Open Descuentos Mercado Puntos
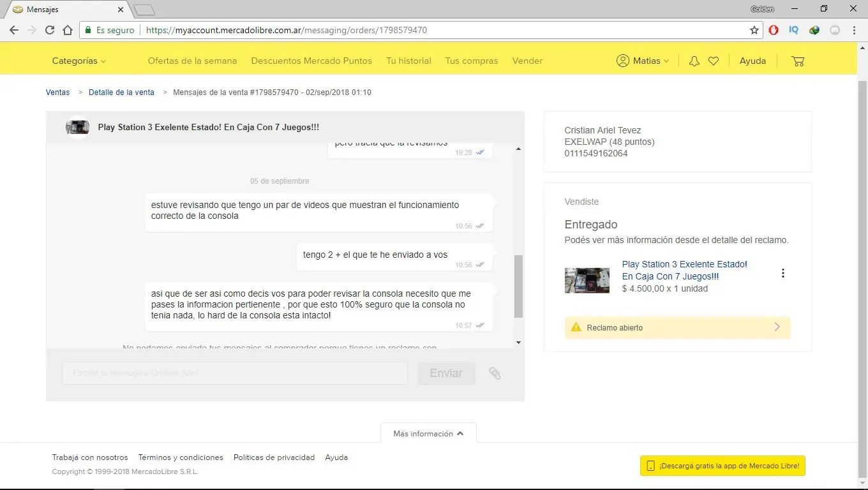 (311, 61)
